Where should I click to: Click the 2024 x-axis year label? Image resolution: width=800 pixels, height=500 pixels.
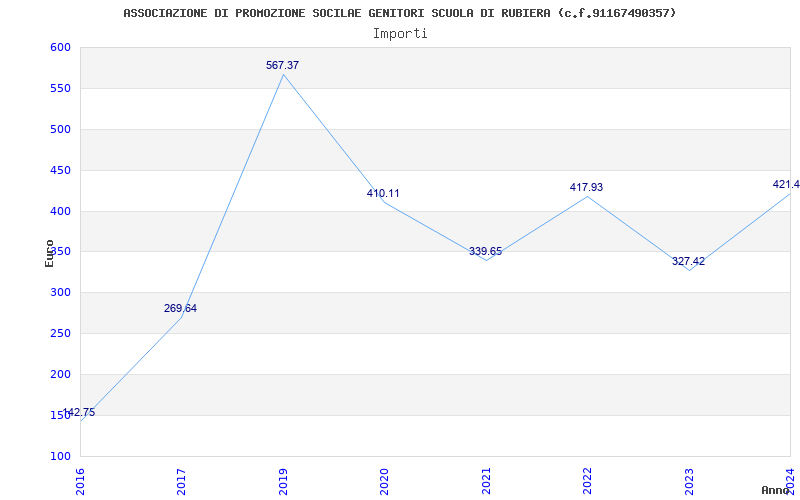[x=790, y=481]
